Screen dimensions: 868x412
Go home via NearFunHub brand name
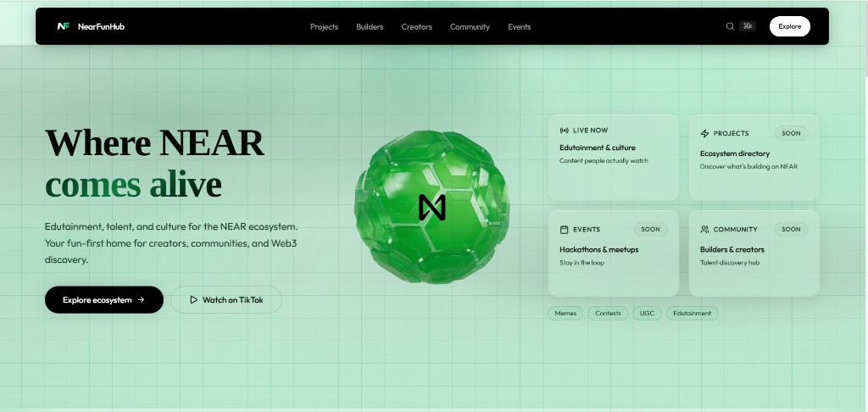coord(102,26)
